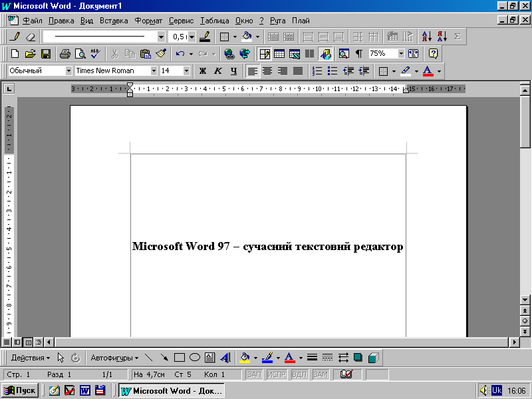532x399 pixels.
Task: Toggle the Drawing toolbar button
Action: point(325,54)
